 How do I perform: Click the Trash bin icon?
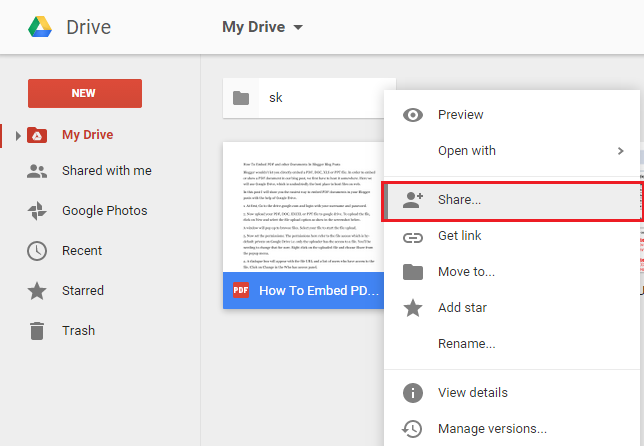tap(37, 331)
